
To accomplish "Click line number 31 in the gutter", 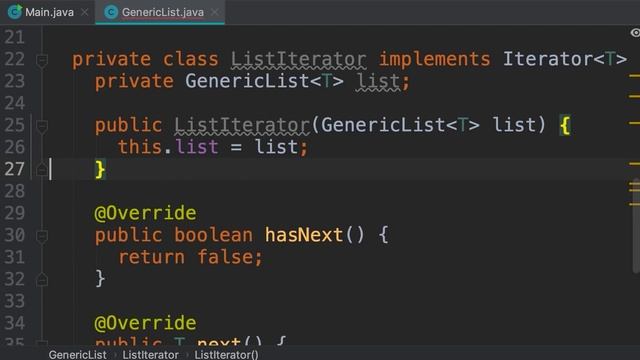I will click(x=15, y=257).
